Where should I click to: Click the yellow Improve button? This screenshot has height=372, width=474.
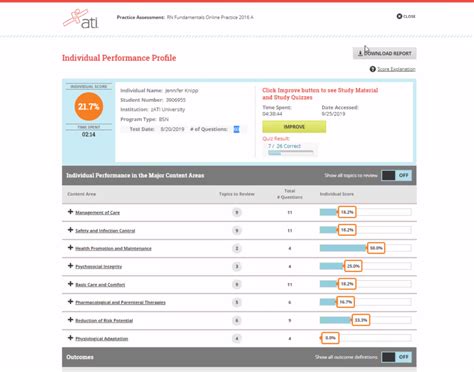coord(294,127)
